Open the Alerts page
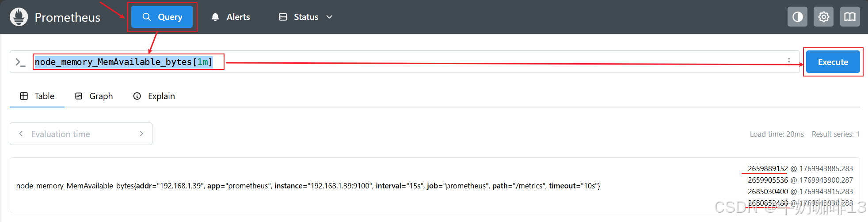The height and width of the screenshot is (222, 868). (230, 17)
